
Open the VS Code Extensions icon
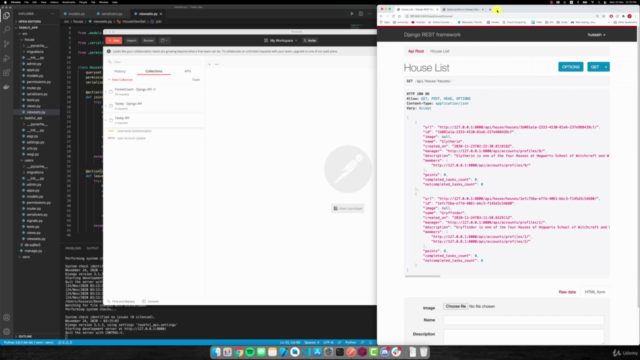7,73
